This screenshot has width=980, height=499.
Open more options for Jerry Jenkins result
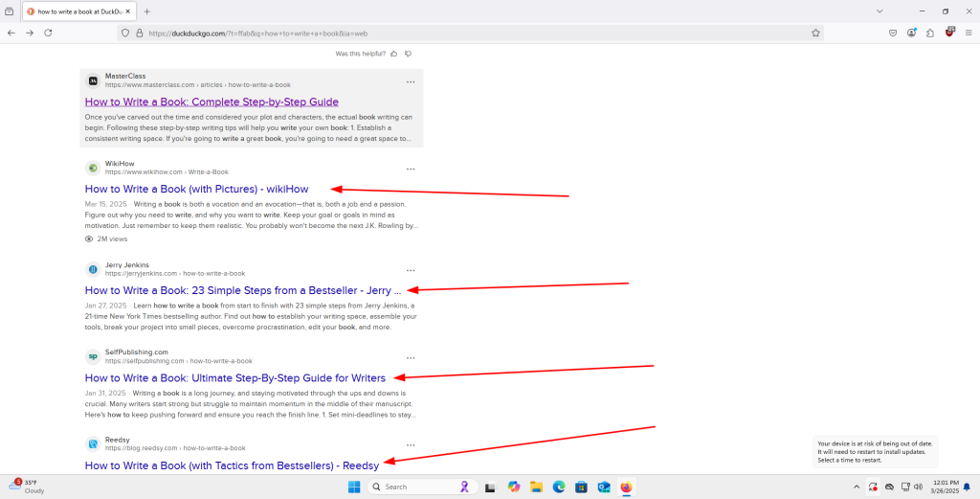pos(411,271)
